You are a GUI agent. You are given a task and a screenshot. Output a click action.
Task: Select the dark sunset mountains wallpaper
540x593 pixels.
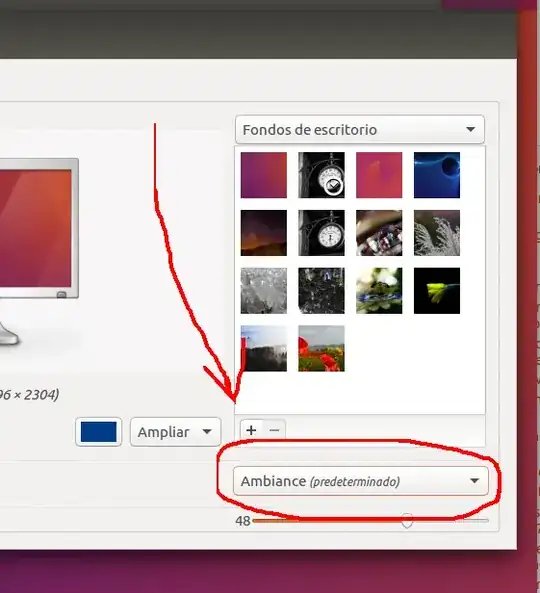click(264, 233)
